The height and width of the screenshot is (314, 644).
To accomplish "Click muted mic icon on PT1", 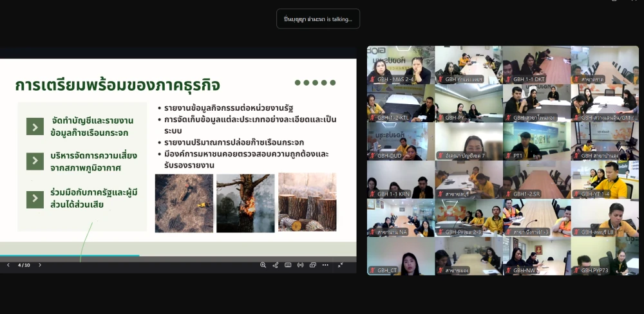I will click(x=509, y=156).
